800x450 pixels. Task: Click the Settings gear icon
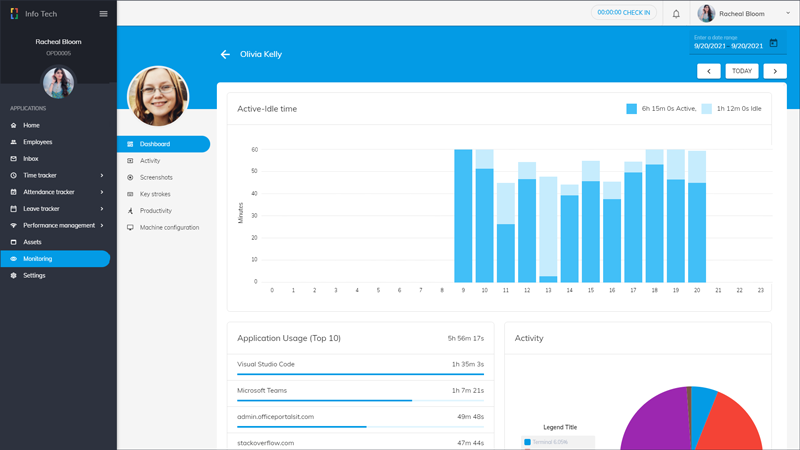(14, 275)
